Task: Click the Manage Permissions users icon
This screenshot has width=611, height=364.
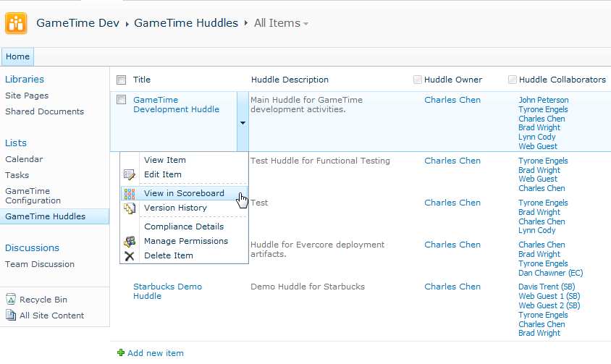Action: 130,241
